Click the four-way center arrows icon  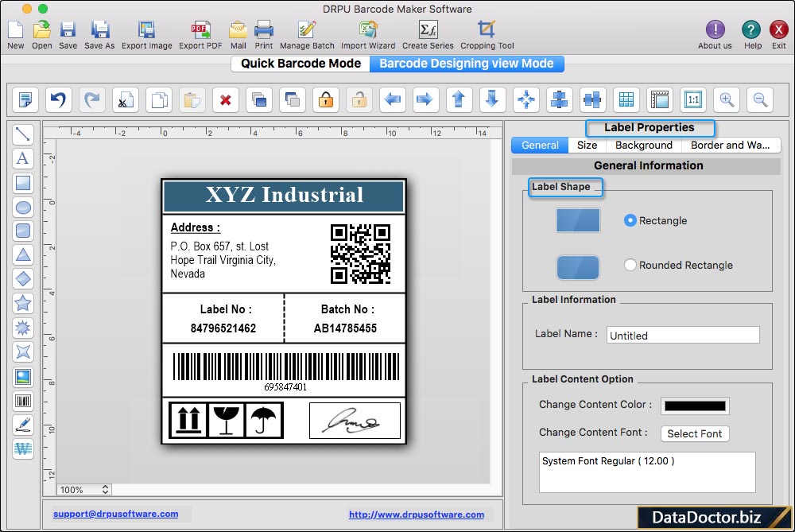[x=525, y=99]
